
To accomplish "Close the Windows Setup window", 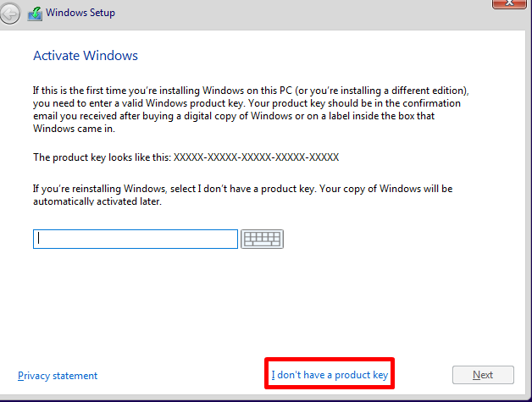I will pyautogui.click(x=509, y=3).
